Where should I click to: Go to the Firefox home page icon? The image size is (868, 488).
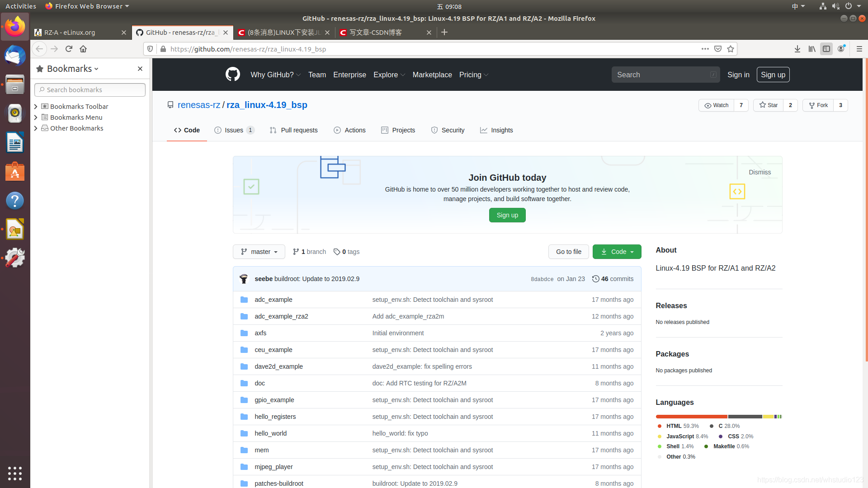click(x=83, y=49)
